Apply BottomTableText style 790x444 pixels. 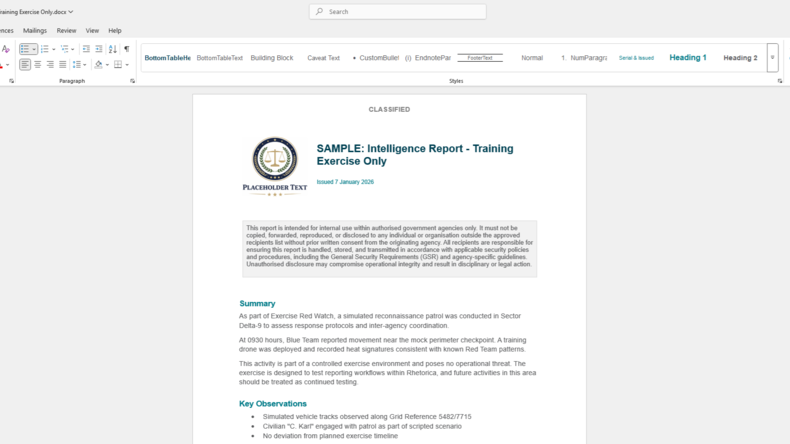(220, 58)
